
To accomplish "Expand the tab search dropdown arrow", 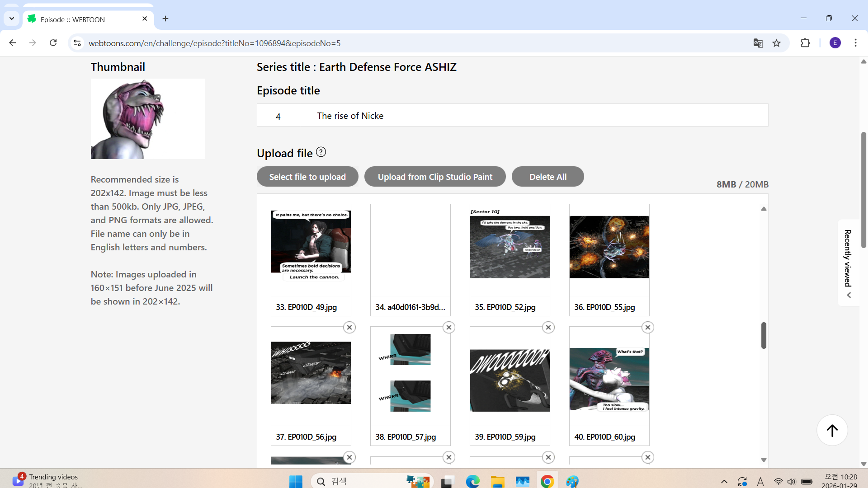I will pyautogui.click(x=12, y=19).
